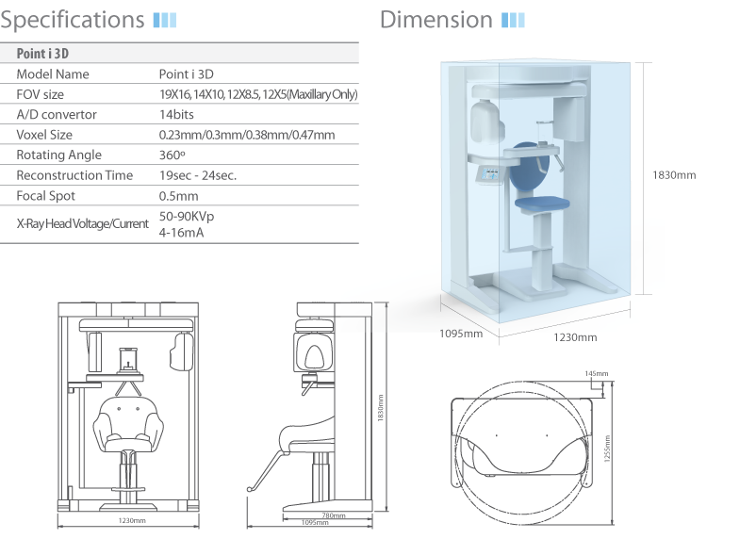Select the '0.23mm/0.3mm/0.38mm/0.47mm' voxel value
Viewport: 756px width, 539px height.
pos(247,135)
